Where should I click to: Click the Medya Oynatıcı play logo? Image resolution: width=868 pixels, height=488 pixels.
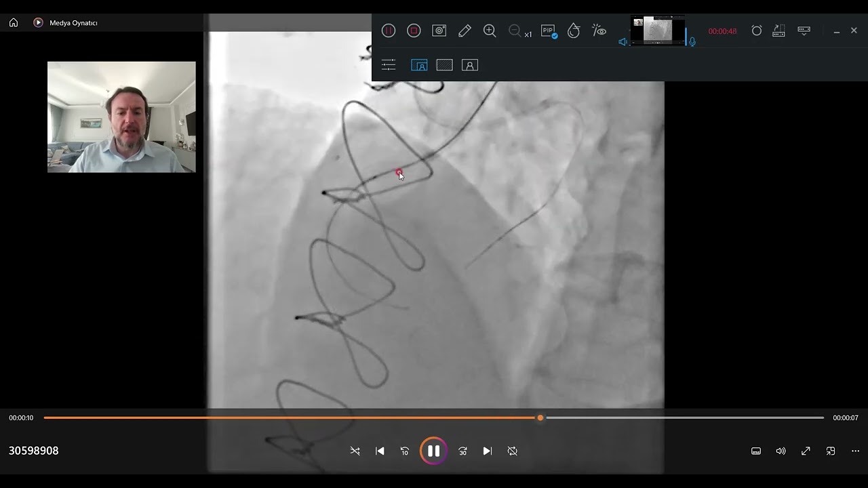click(38, 22)
